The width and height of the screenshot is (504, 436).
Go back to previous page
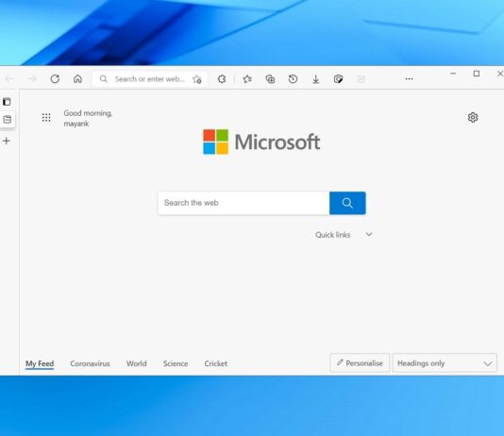(x=9, y=78)
